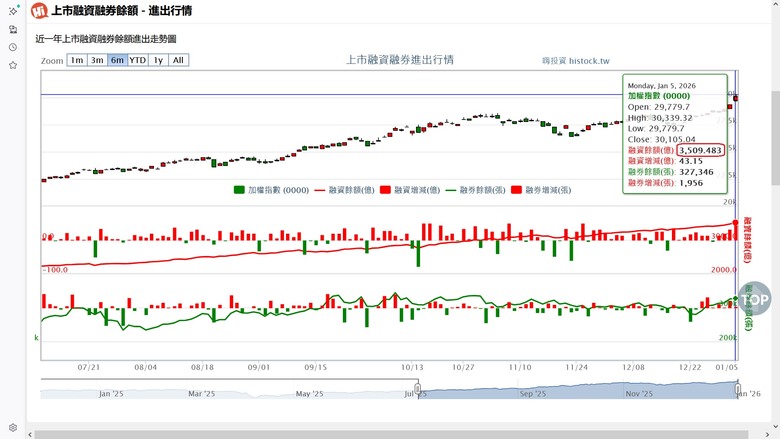Select the 6m zoom range
780x439 pixels.
[x=117, y=60]
